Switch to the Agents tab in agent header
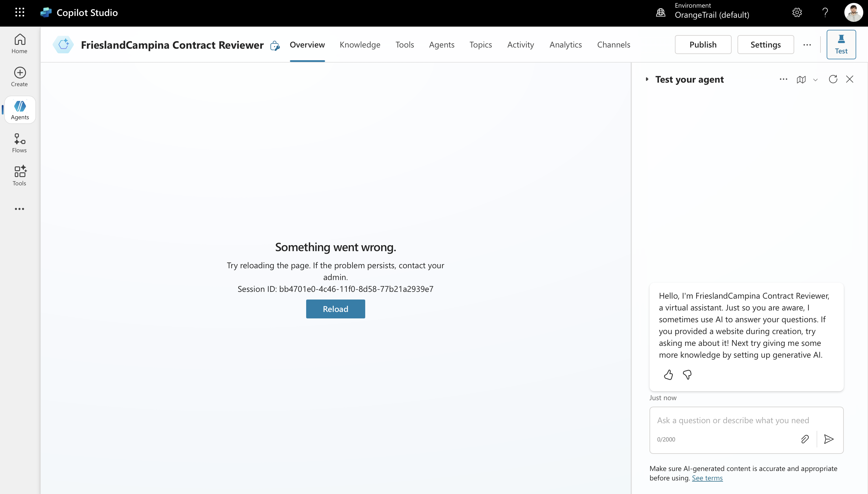The image size is (868, 494). pyautogui.click(x=441, y=45)
